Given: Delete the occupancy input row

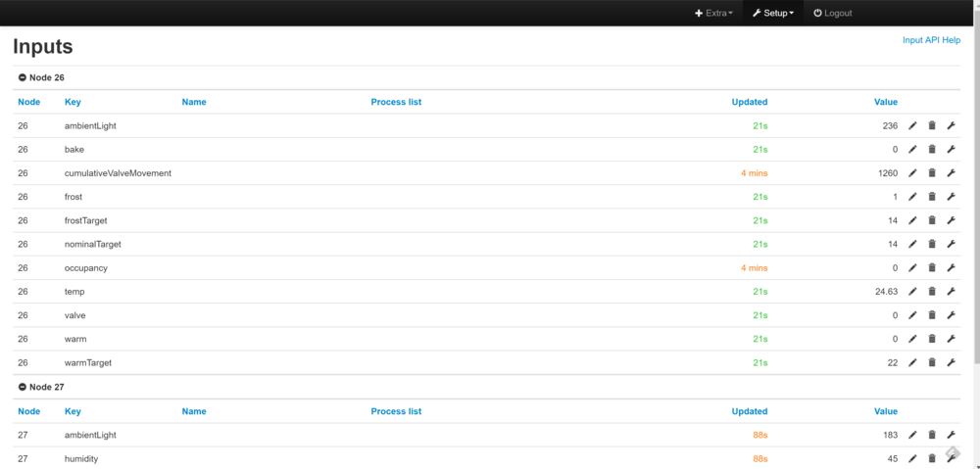Looking at the screenshot, I should [x=932, y=268].
